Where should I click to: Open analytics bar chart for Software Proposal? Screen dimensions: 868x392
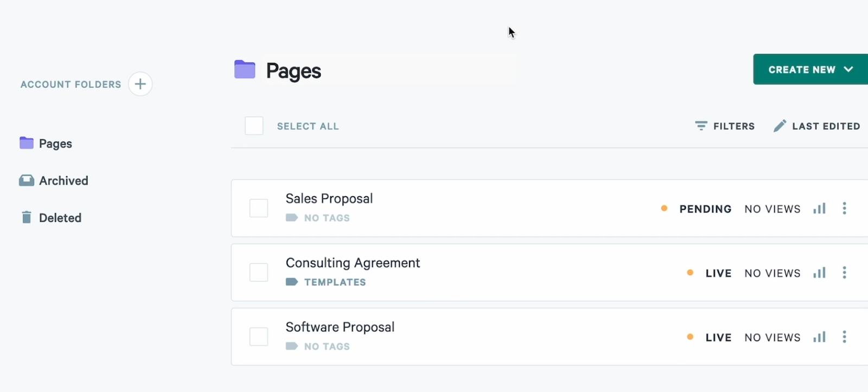tap(819, 337)
